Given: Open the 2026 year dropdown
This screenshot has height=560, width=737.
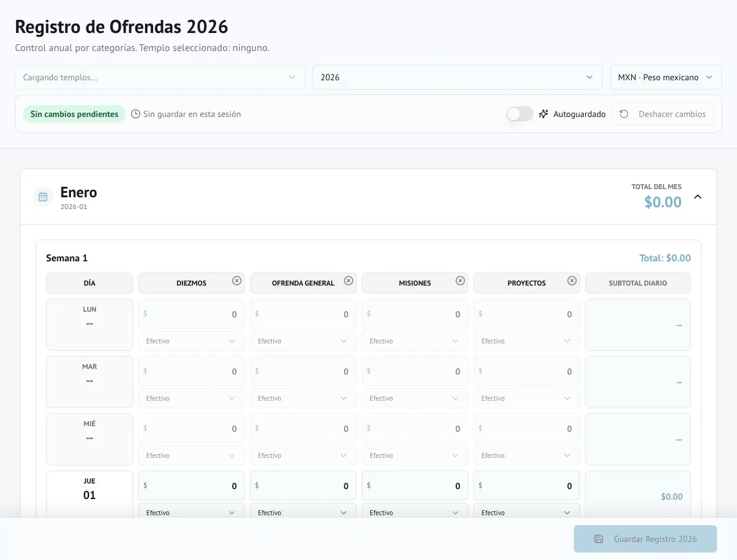Looking at the screenshot, I should 457,77.
